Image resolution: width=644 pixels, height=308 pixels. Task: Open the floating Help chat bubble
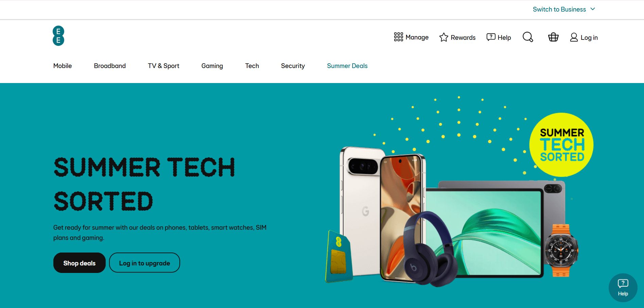pyautogui.click(x=623, y=288)
